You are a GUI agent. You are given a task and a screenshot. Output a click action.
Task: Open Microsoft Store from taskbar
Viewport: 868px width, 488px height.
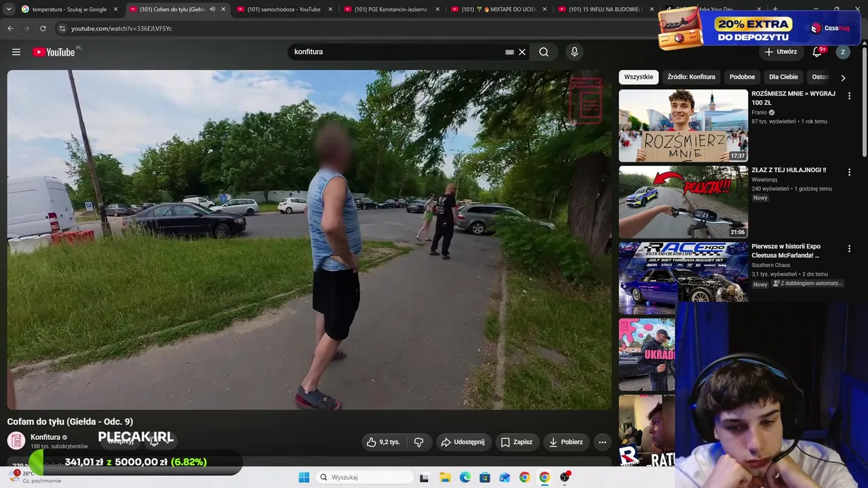485,477
